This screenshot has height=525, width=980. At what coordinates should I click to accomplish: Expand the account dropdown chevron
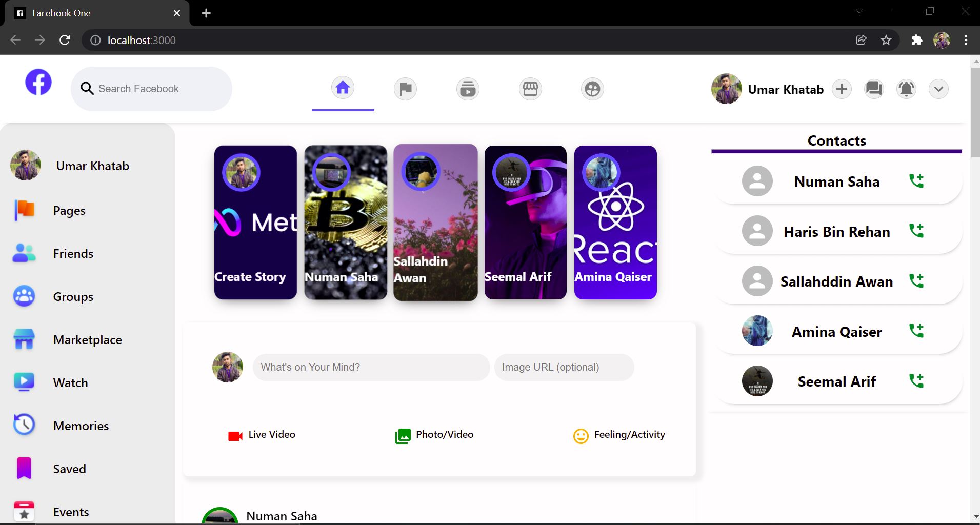938,89
